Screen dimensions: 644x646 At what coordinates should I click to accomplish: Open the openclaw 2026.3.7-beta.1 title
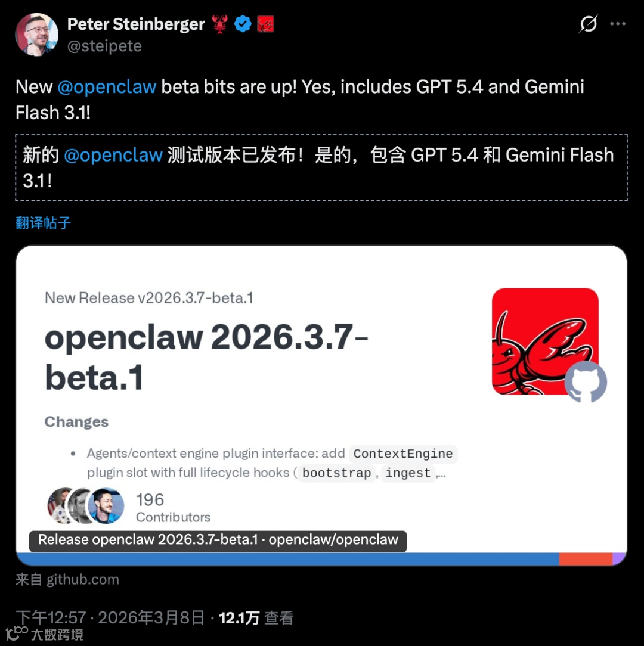(206, 357)
